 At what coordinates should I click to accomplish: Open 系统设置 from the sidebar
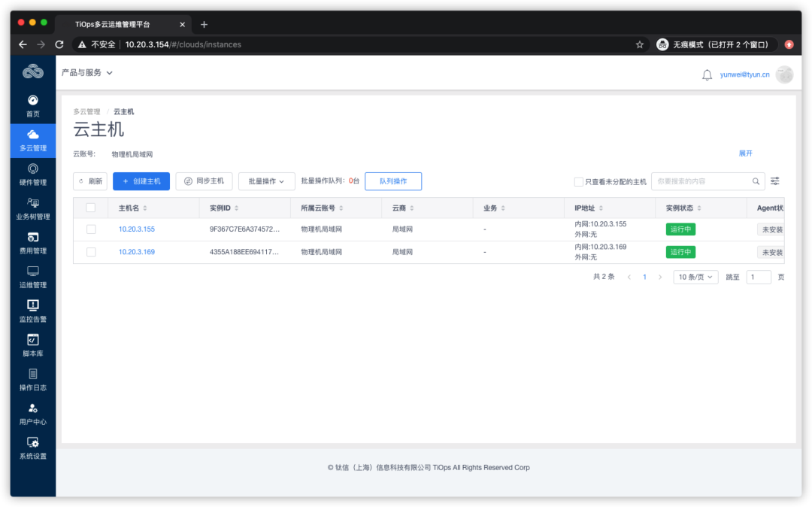pyautogui.click(x=32, y=449)
